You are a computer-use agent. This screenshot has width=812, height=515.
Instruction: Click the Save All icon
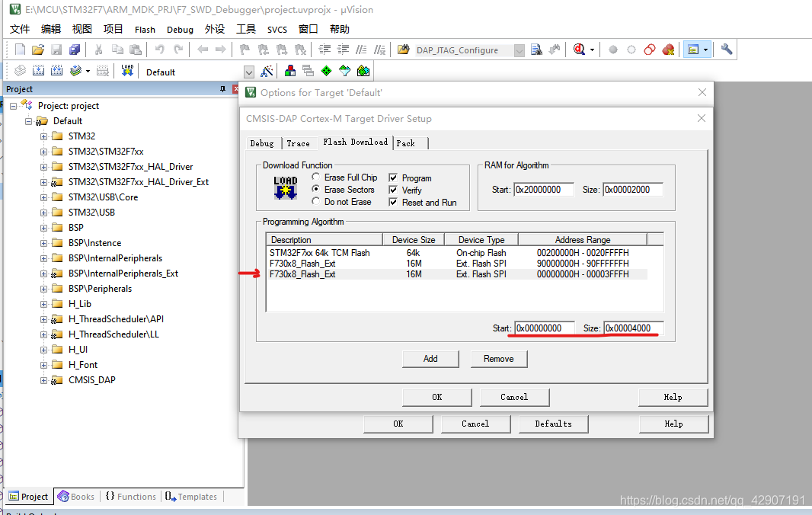75,50
